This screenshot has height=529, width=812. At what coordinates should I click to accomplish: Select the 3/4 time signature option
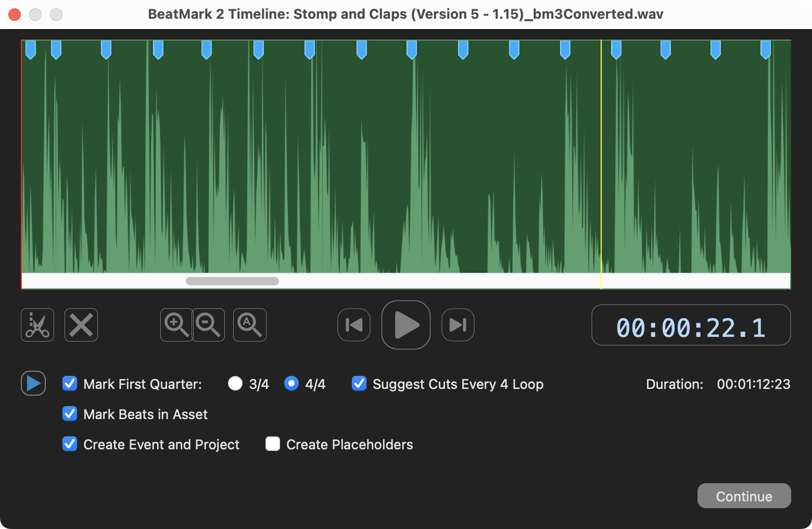point(235,384)
